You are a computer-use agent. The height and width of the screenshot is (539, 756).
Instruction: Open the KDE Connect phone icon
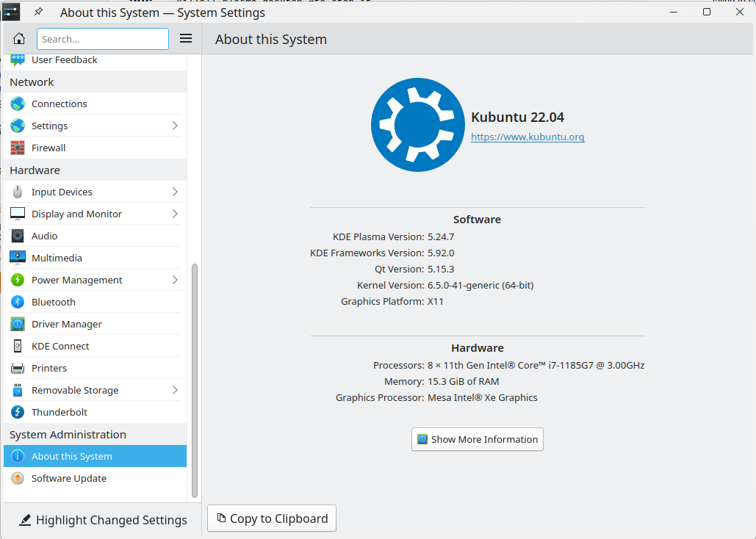pos(18,346)
